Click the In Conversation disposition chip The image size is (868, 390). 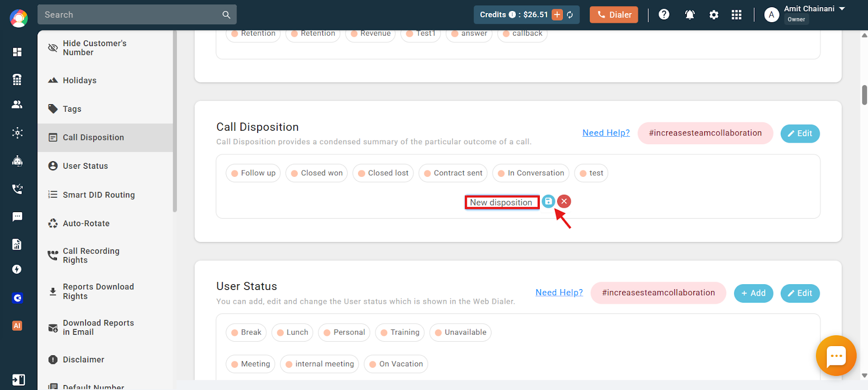tap(531, 173)
